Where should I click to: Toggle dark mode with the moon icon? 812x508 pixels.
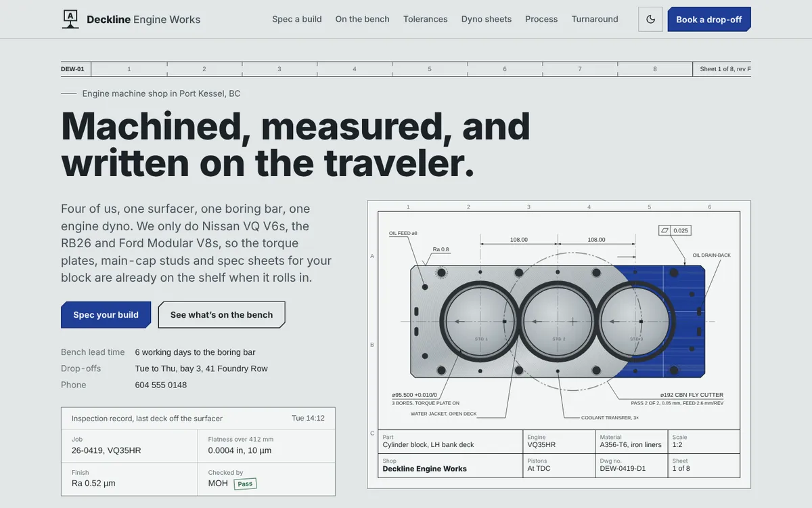click(650, 19)
